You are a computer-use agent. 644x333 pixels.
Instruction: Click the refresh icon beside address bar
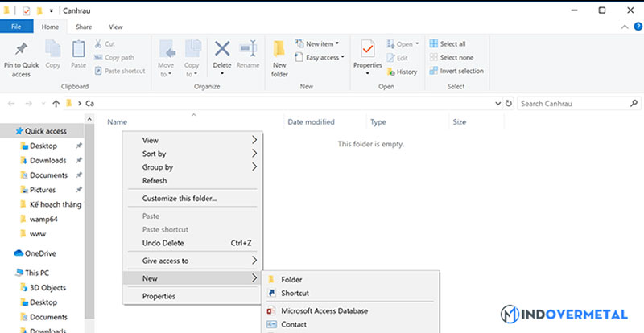point(506,103)
